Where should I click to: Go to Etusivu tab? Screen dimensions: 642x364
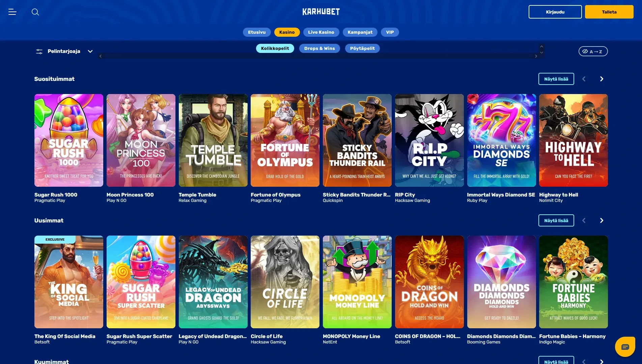point(257,32)
